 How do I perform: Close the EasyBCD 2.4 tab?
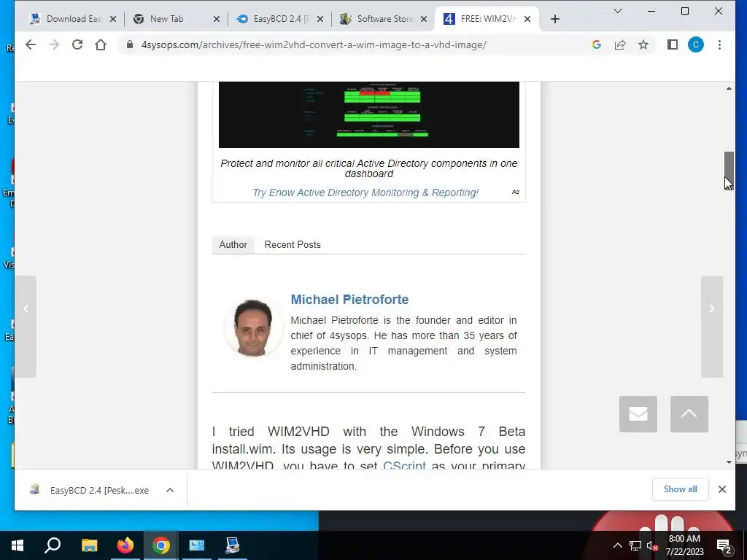[320, 19]
